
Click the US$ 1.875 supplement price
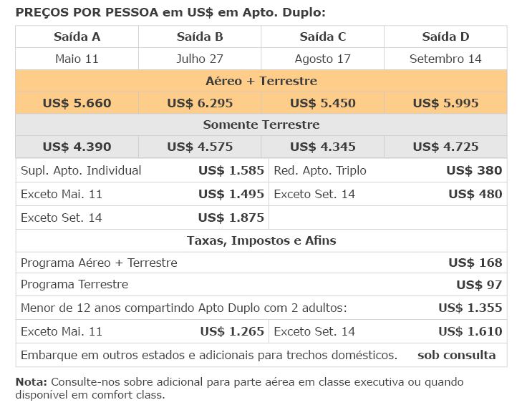[231, 218]
